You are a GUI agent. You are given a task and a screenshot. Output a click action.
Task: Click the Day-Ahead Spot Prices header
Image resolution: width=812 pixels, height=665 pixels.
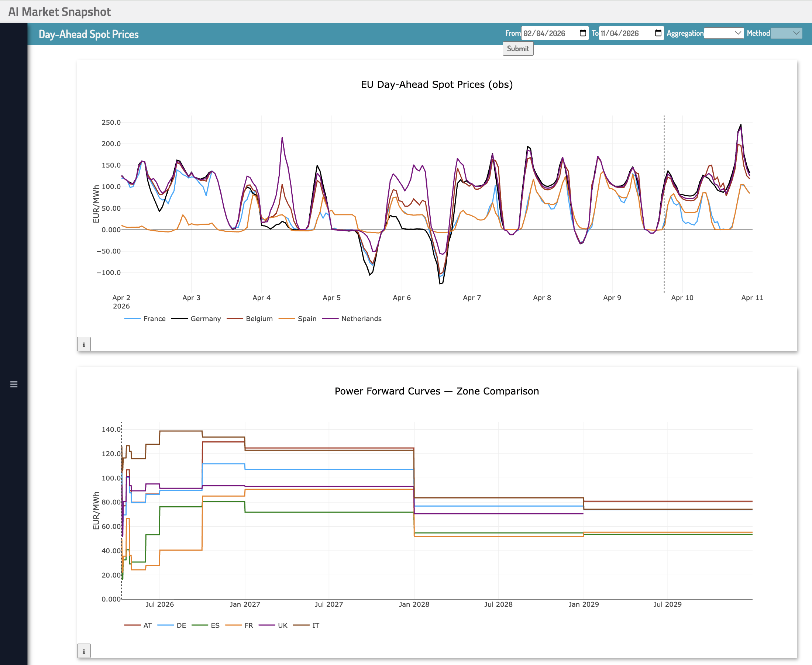[x=89, y=34]
